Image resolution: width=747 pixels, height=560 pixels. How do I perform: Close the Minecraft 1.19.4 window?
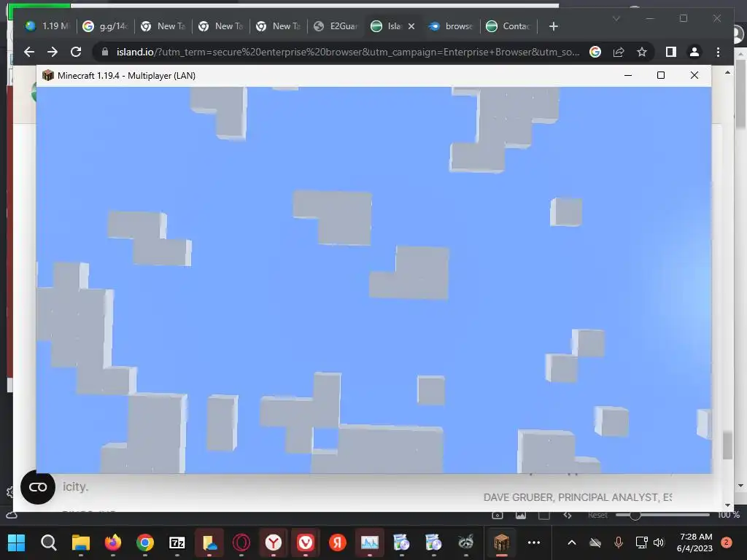pos(694,75)
